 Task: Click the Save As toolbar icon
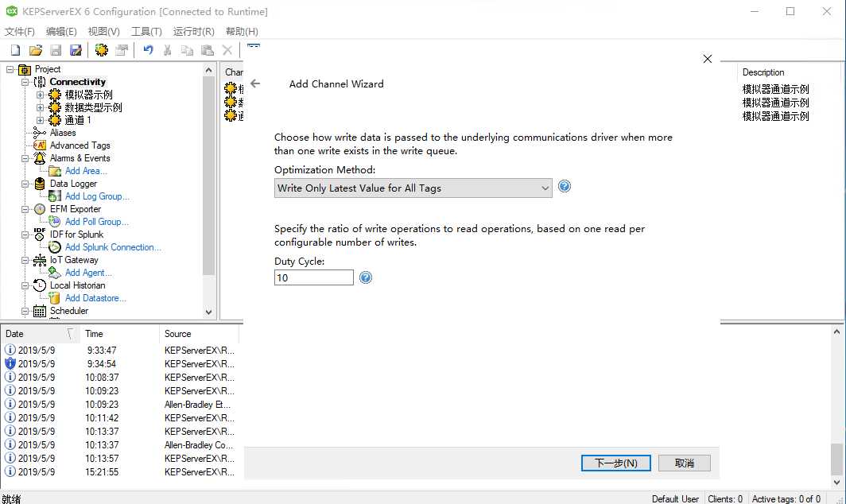[x=76, y=51]
